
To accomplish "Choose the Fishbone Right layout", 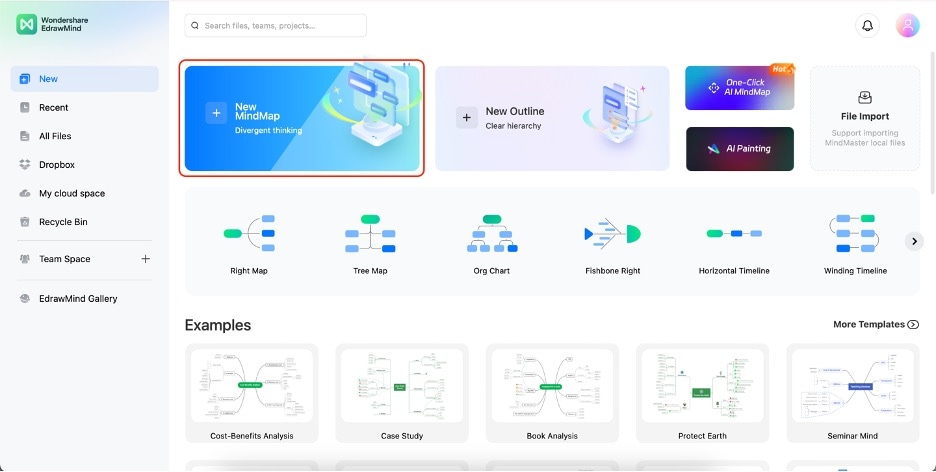I will coord(612,245).
